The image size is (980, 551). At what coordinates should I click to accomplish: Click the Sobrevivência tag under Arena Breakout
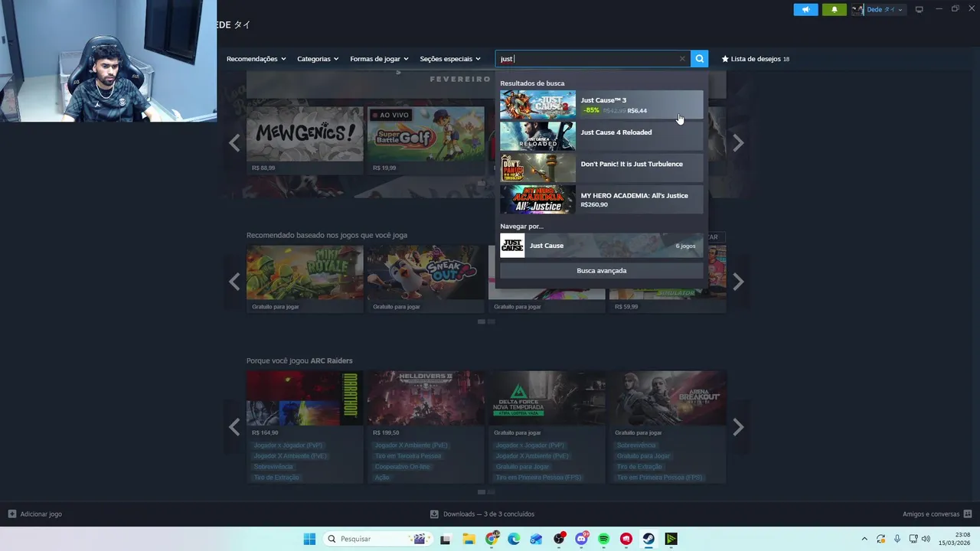pyautogui.click(x=636, y=445)
